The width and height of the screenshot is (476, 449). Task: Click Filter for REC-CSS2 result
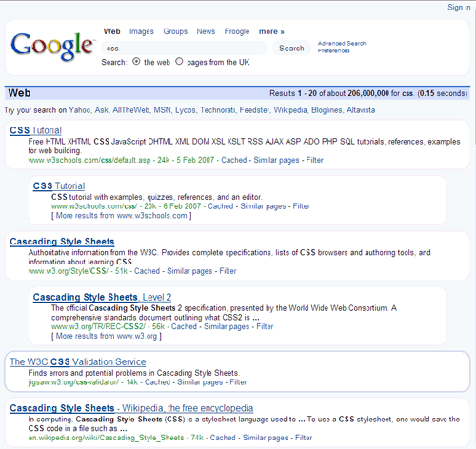(x=265, y=326)
